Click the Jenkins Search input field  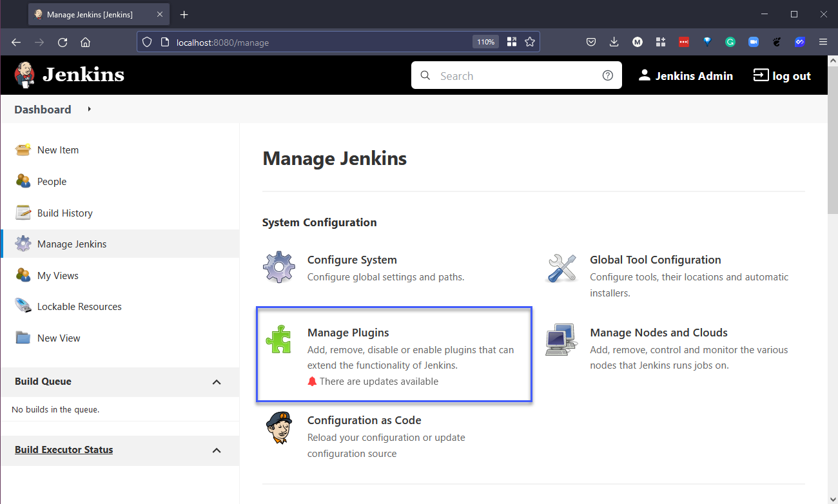pos(516,75)
